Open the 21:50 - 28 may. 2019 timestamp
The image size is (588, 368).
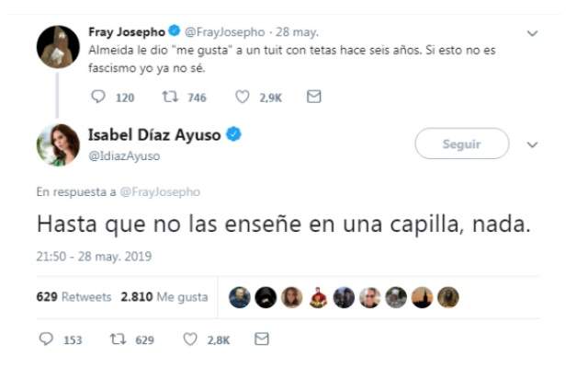(x=94, y=257)
